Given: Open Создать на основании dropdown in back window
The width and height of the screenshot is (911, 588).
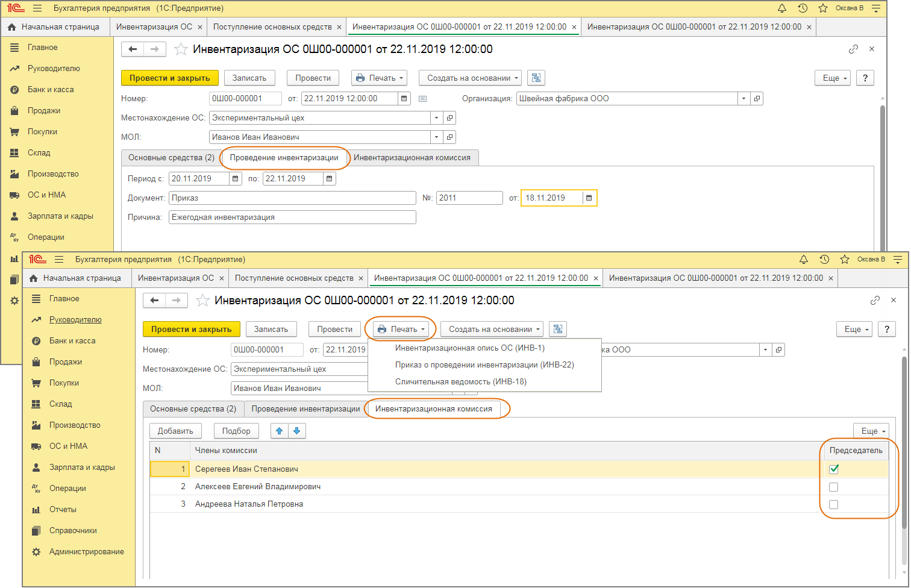Looking at the screenshot, I should (470, 78).
